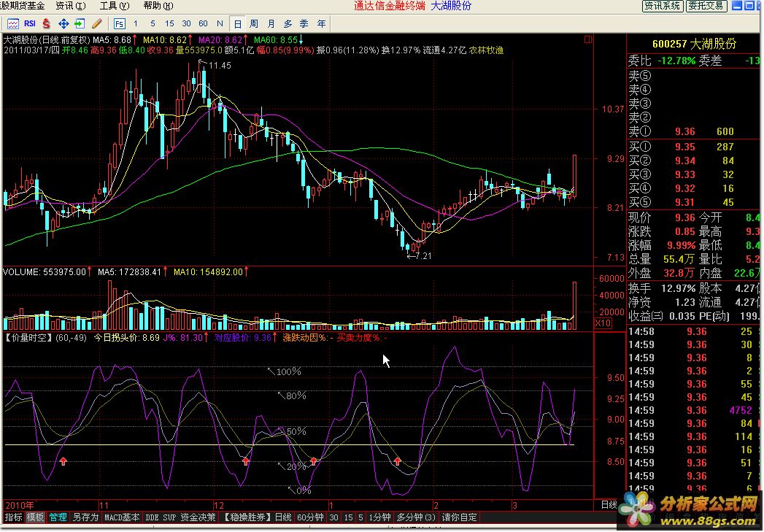Switch to 1-minute period
This screenshot has width=764, height=532.
(136, 23)
